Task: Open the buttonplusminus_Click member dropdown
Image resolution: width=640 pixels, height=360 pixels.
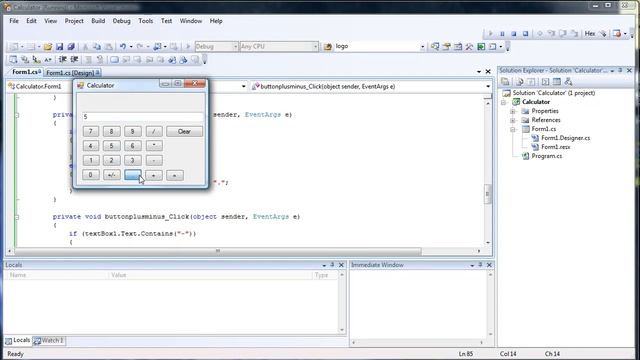Action: pyautogui.click(x=488, y=87)
